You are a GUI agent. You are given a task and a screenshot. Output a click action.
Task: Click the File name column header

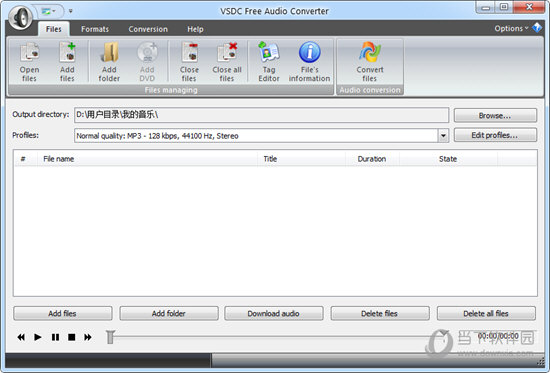pyautogui.click(x=147, y=159)
